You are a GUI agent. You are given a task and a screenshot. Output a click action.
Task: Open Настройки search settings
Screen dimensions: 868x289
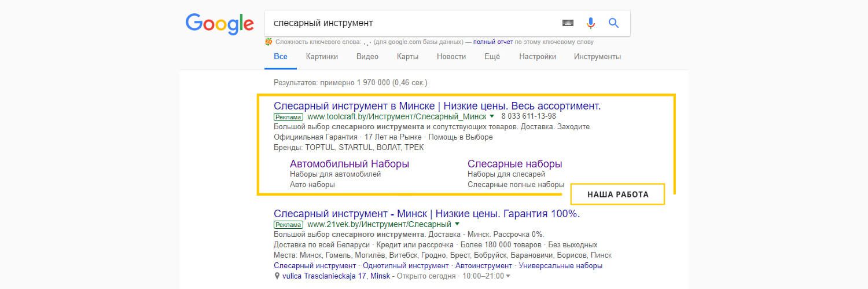537,57
